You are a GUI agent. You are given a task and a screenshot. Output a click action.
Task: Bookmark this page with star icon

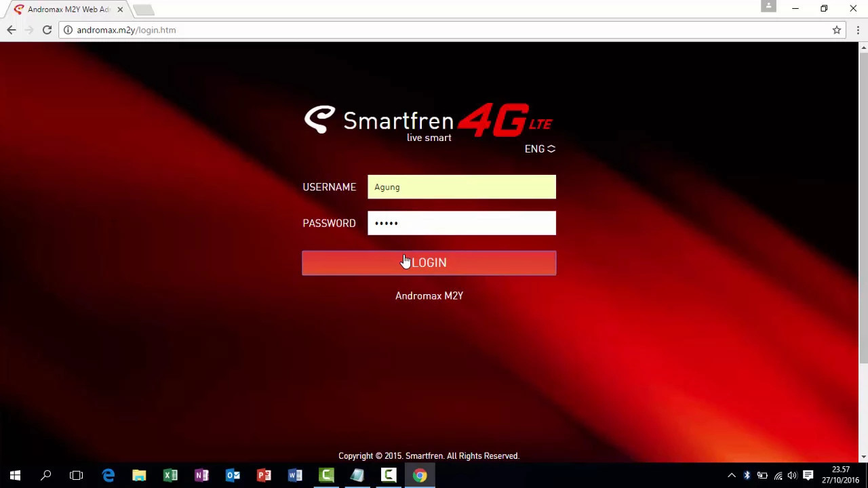837,30
